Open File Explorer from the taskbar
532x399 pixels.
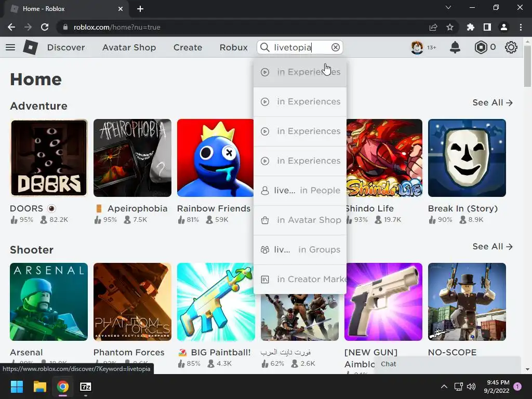coord(39,387)
